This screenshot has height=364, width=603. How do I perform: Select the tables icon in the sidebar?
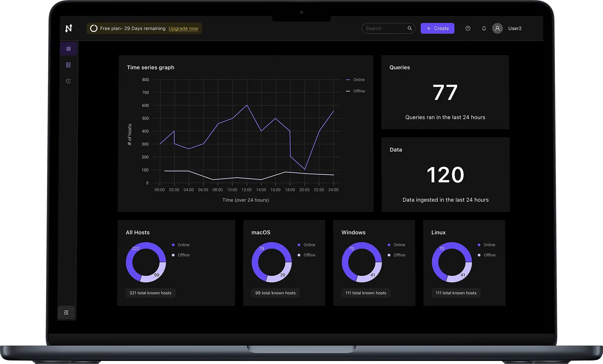tap(69, 65)
